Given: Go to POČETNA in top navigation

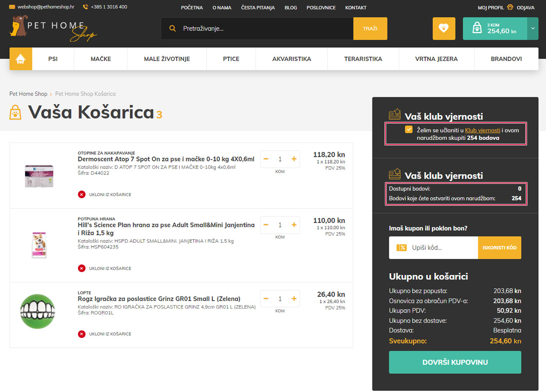Looking at the screenshot, I should tap(192, 8).
